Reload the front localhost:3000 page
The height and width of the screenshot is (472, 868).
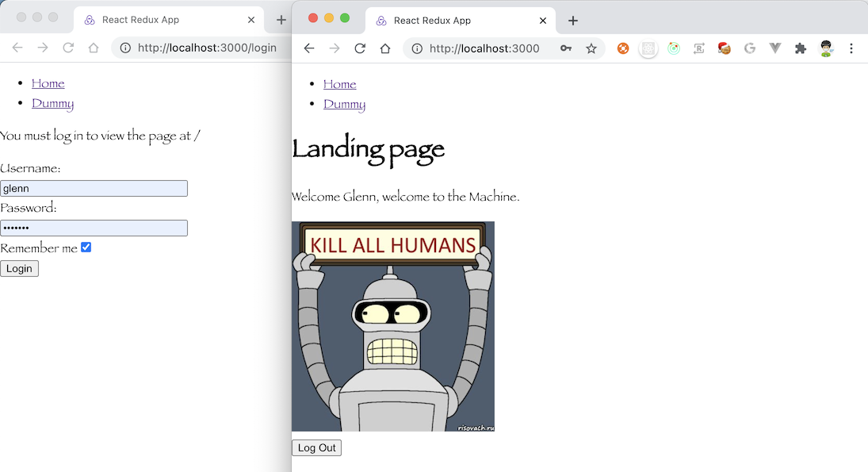[360, 48]
